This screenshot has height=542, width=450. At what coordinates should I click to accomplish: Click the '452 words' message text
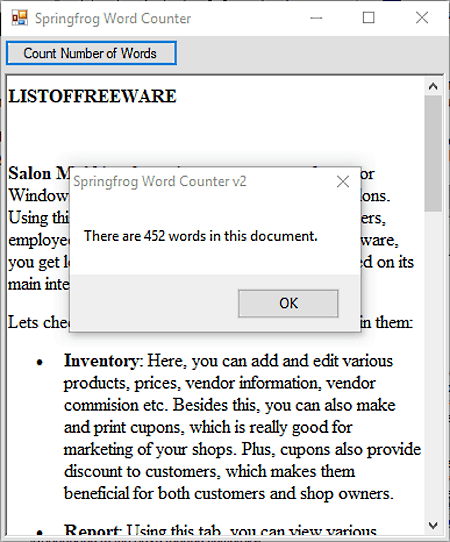coord(201,236)
